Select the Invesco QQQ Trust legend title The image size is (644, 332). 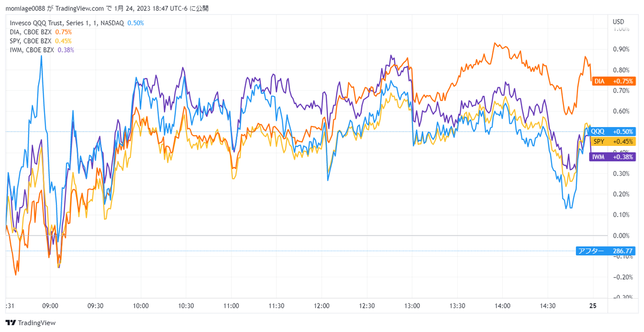pyautogui.click(x=67, y=23)
